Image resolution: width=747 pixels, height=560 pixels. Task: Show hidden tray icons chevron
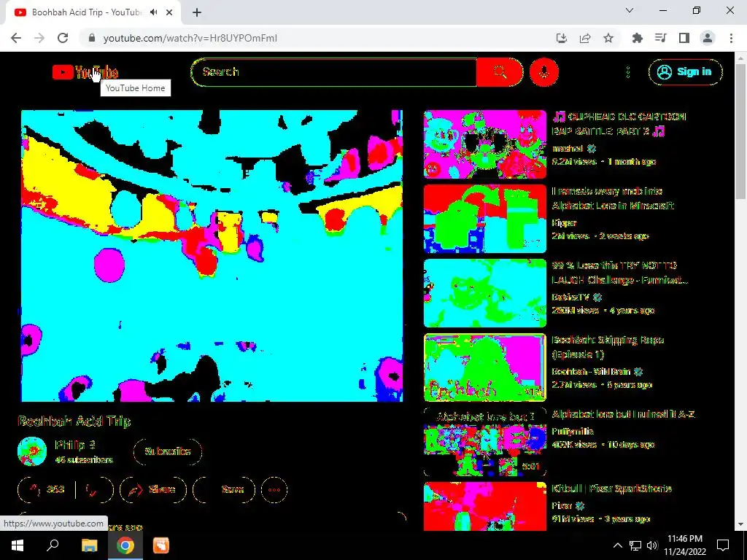pyautogui.click(x=617, y=545)
